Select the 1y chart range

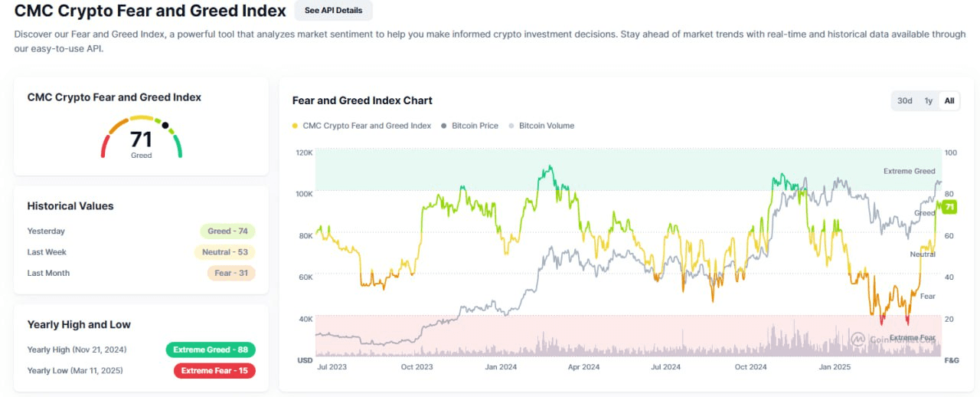[928, 100]
